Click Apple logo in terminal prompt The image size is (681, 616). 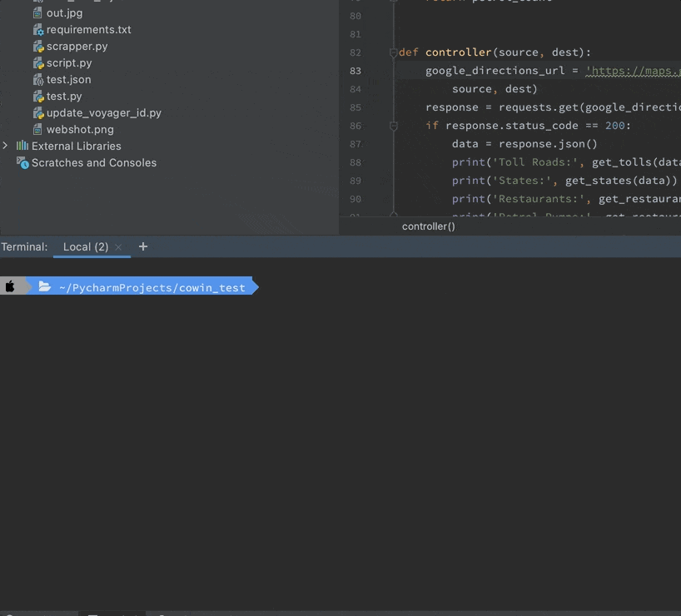pyautogui.click(x=10, y=286)
